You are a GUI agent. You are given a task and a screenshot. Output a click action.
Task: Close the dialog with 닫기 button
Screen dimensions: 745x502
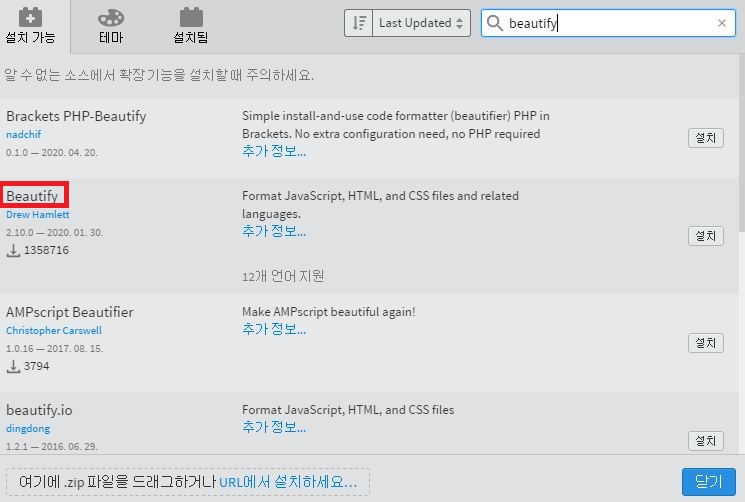(x=708, y=482)
